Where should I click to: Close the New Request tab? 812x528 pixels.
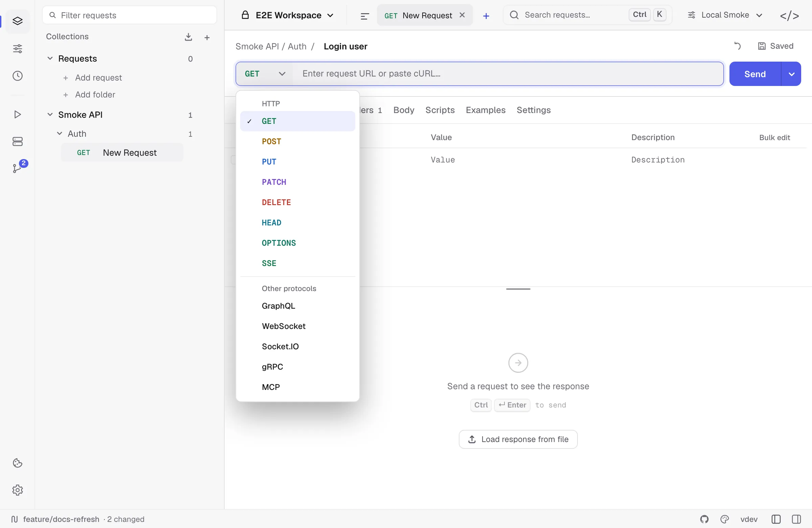pos(462,15)
